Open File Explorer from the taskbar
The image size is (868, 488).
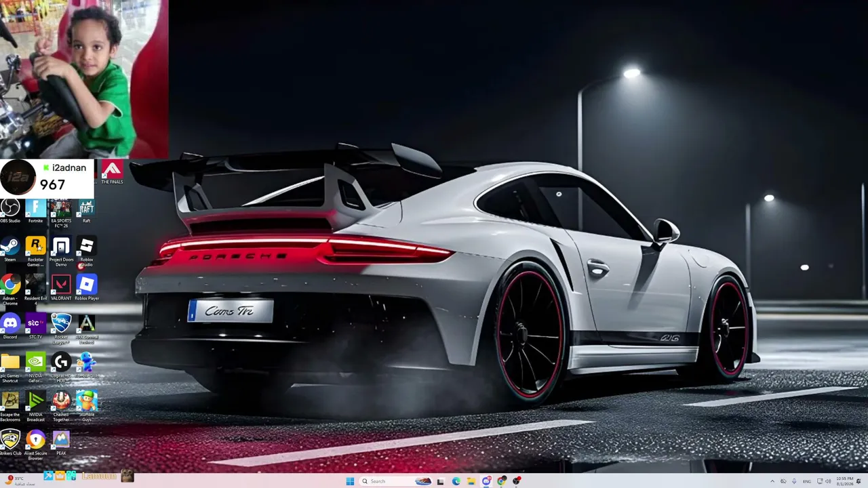coord(471,481)
